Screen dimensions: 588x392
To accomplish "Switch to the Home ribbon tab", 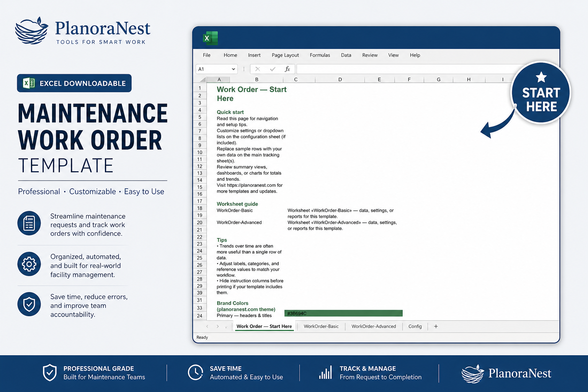I will click(230, 55).
